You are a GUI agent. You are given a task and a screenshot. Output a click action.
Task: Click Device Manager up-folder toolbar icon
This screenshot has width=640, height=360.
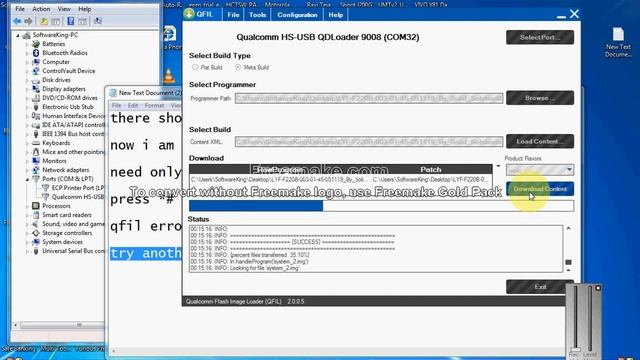coord(44,21)
